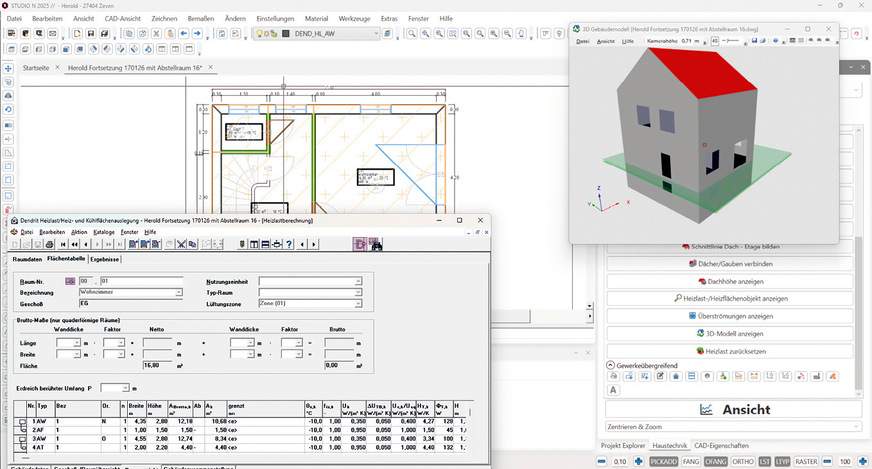
Task: Switch to the Projekt Explorer tab
Action: (x=623, y=446)
